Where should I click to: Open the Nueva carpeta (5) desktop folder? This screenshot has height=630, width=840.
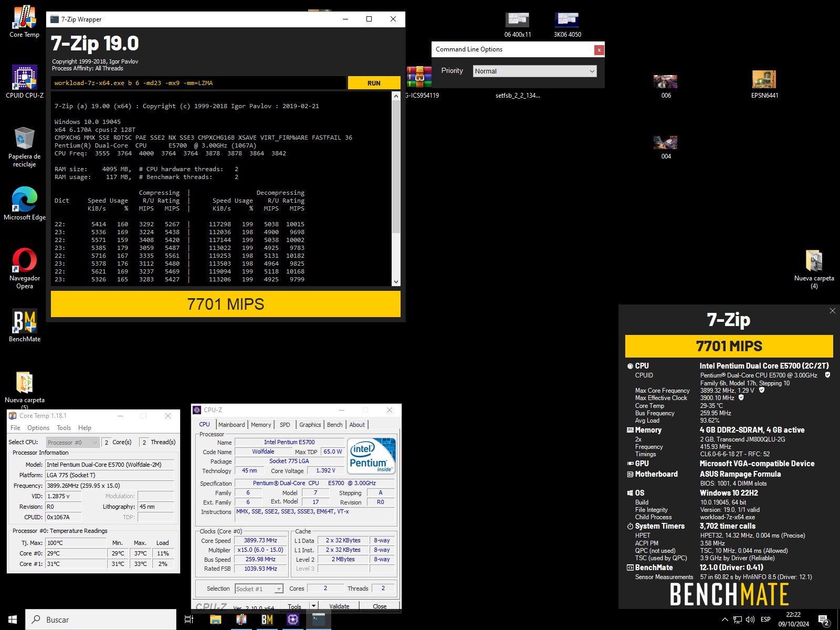25,391
